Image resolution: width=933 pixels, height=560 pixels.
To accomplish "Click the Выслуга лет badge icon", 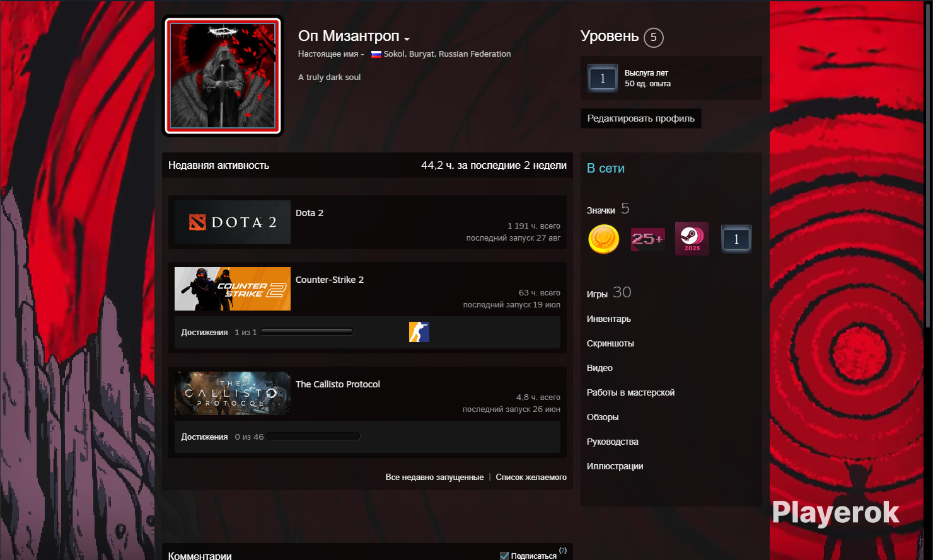I will click(603, 79).
